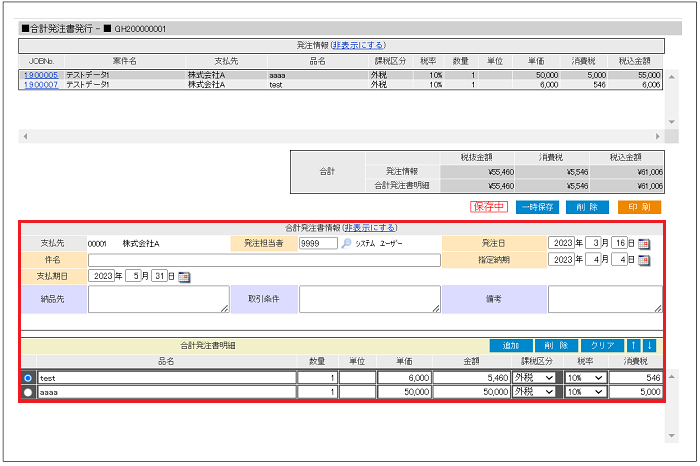Image resolution: width=700 pixels, height=466 pixels.
Task: Click the 件名 text input field
Action: pyautogui.click(x=264, y=260)
